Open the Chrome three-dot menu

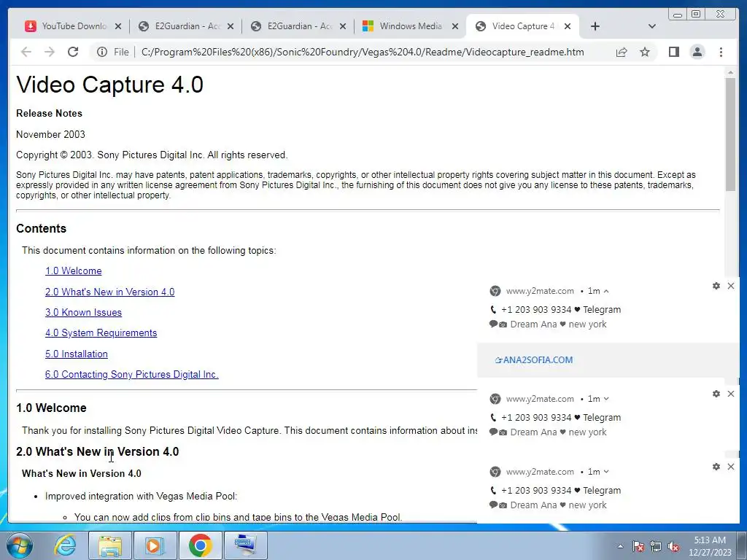pos(721,52)
